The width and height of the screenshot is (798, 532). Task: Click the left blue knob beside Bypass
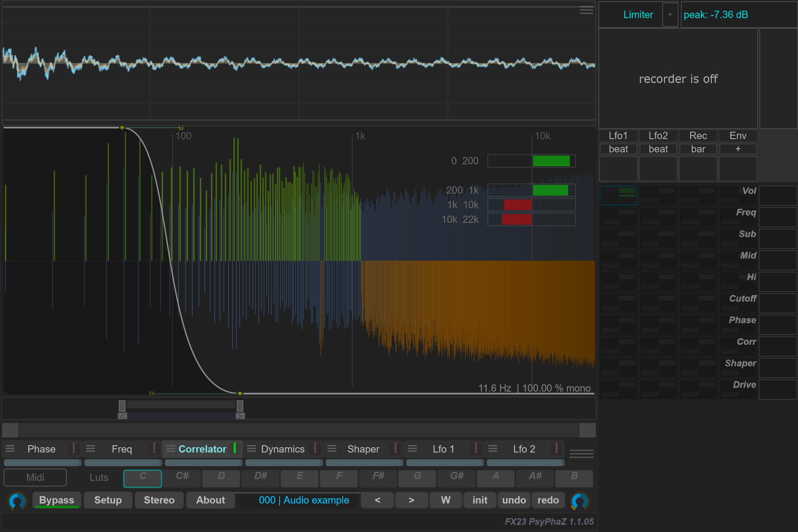pos(17,500)
